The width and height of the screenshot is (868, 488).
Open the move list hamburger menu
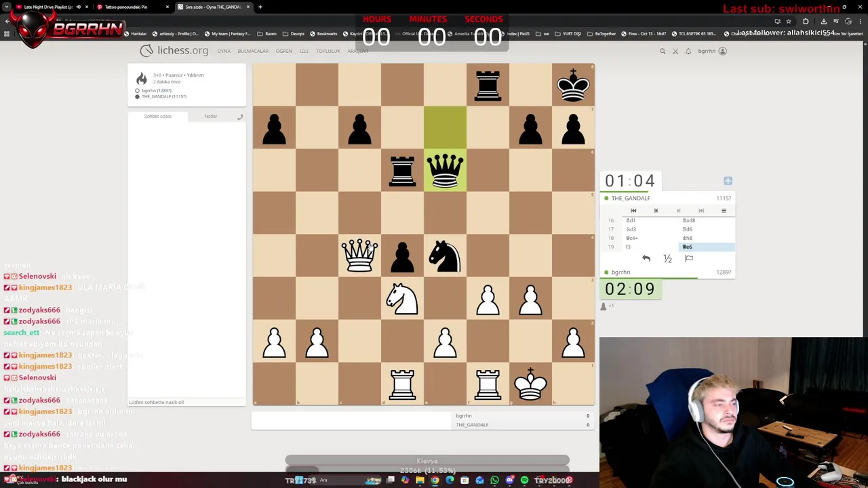[x=724, y=211]
